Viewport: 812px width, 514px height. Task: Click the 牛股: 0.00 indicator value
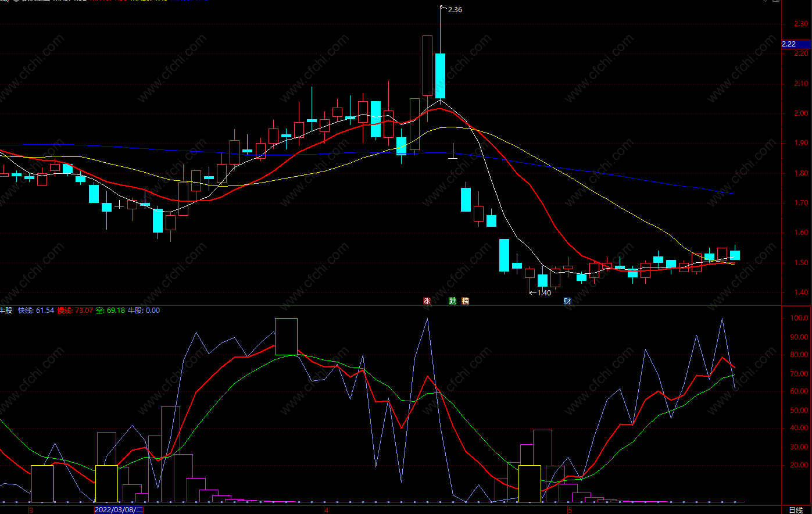pos(144,310)
